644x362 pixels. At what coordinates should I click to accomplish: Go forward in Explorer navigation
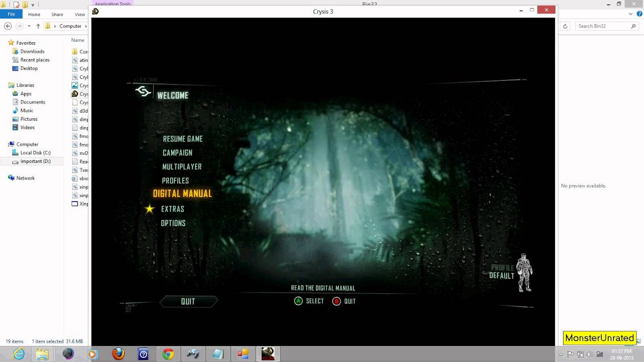(x=20, y=26)
